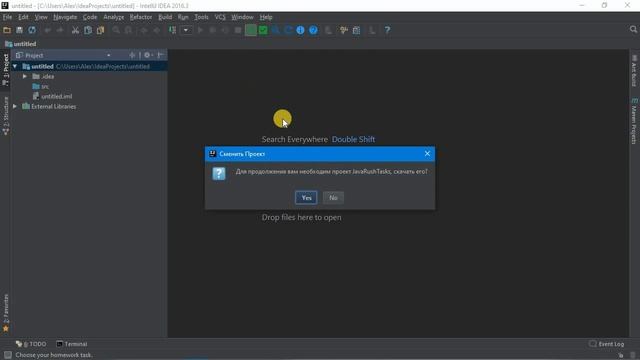The image size is (640, 360).
Task: Open the Help menu
Action: pos(266,17)
